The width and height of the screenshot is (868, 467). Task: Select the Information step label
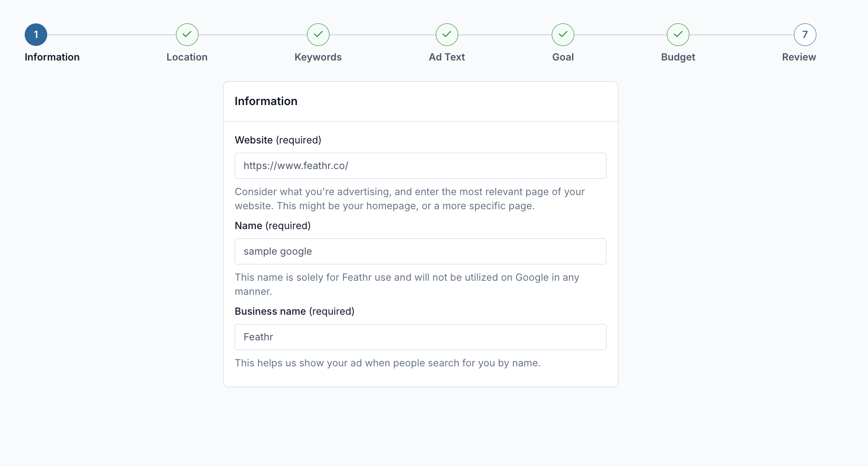click(x=52, y=57)
